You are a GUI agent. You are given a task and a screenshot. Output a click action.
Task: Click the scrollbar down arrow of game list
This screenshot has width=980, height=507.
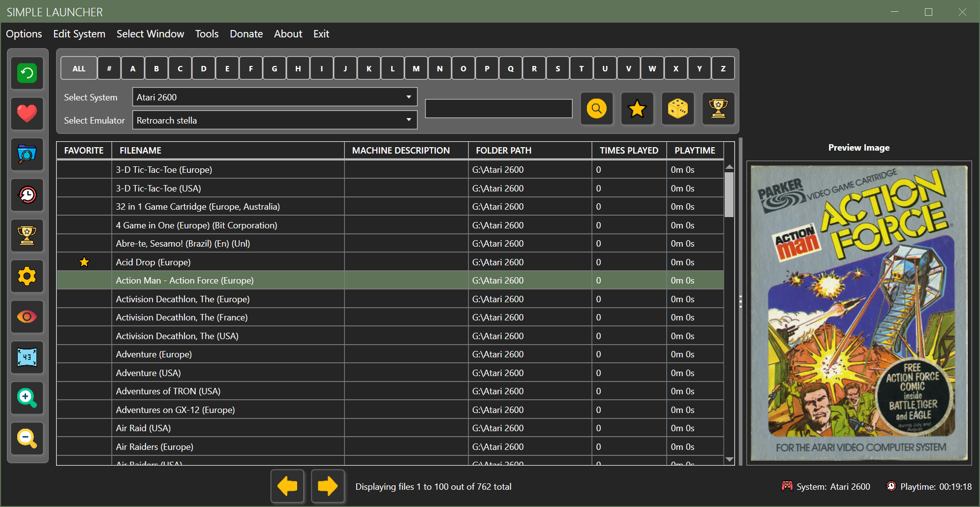(729, 459)
